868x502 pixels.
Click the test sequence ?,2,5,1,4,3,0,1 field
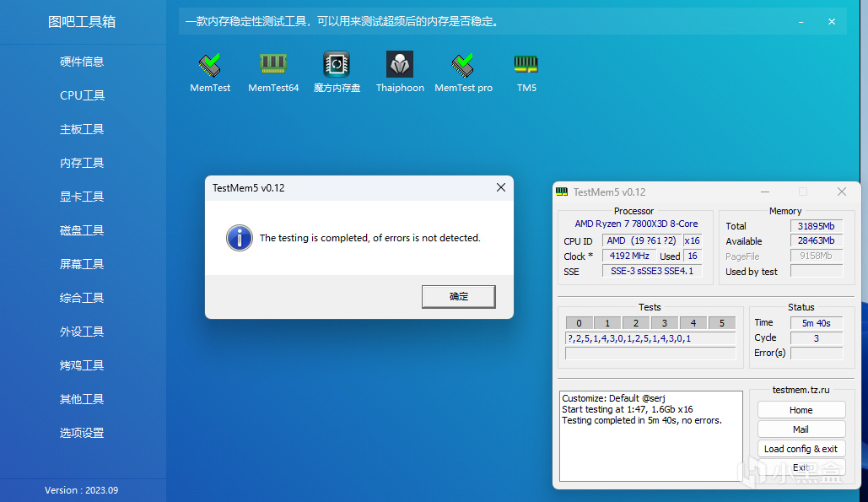650,338
